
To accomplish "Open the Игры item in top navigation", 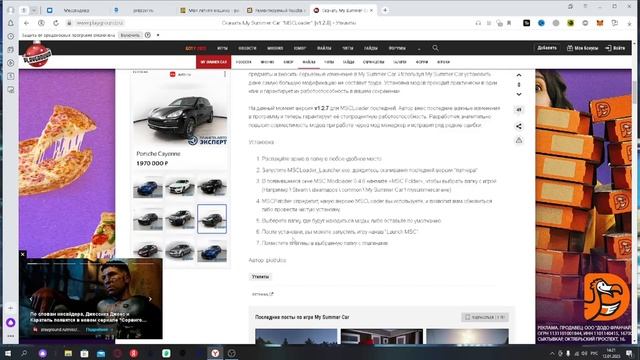I will pyautogui.click(x=222, y=48).
